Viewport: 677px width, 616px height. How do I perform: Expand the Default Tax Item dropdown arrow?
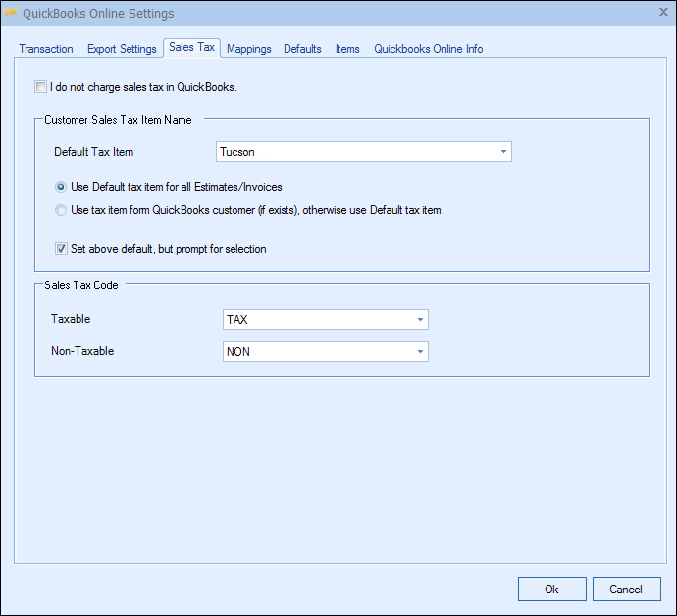[503, 152]
